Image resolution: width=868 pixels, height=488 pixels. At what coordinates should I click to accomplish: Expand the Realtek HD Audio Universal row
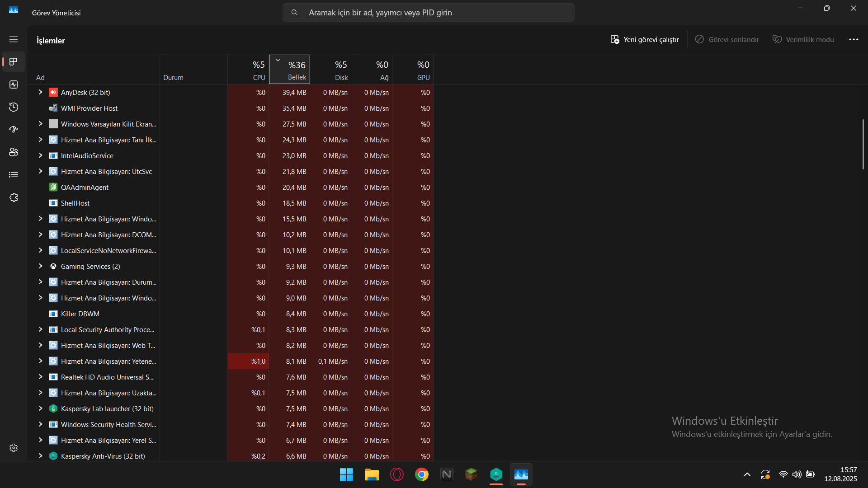pos(40,377)
